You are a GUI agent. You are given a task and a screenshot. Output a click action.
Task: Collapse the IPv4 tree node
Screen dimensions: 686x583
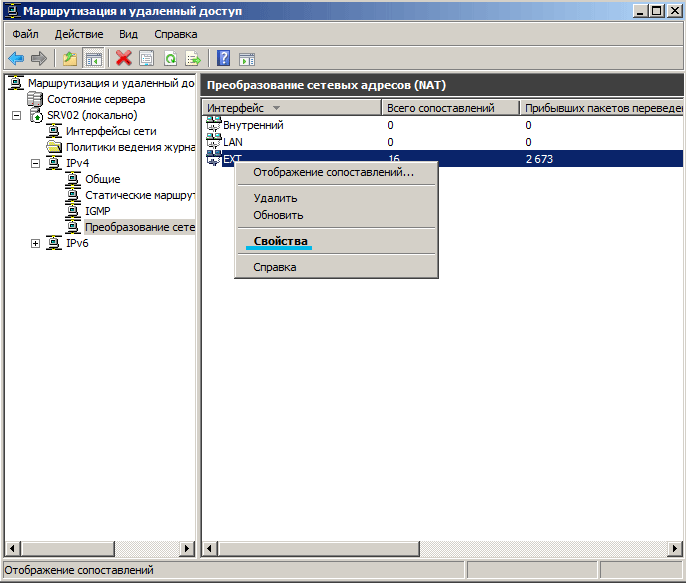pos(36,163)
